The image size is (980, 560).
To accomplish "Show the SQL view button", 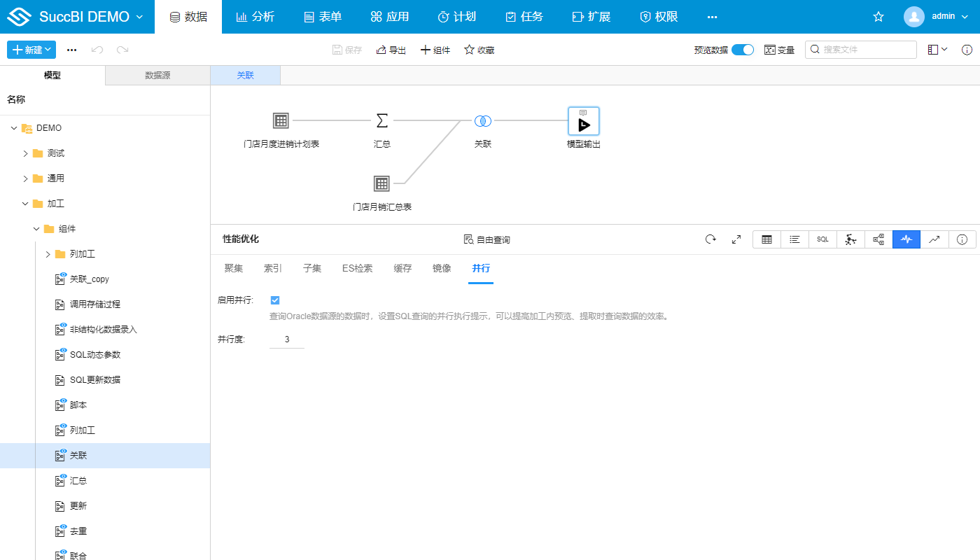I will coord(822,239).
